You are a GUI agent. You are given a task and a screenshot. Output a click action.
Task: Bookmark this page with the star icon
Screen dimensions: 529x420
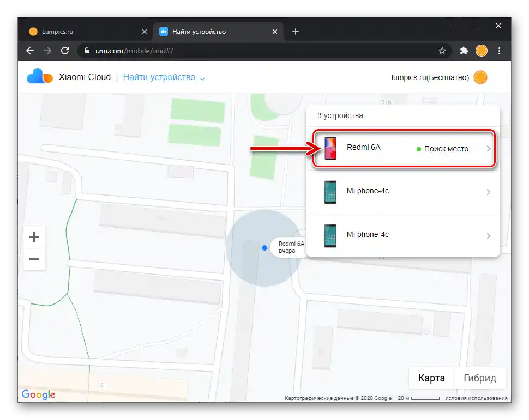click(442, 51)
